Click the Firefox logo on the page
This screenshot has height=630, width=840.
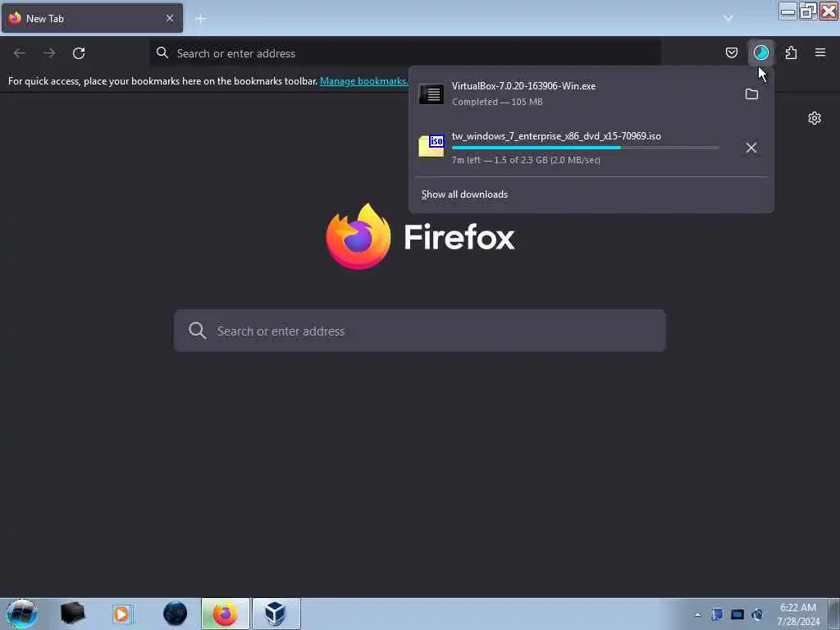coord(358,236)
